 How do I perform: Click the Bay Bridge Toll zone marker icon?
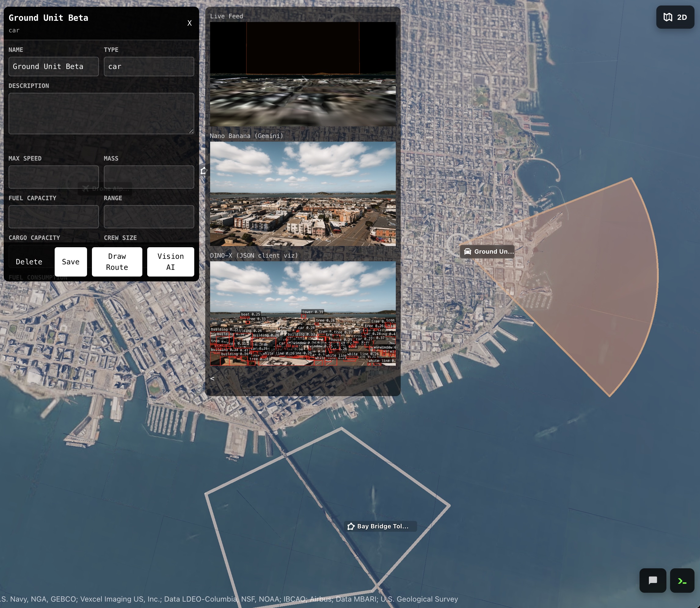tap(351, 526)
